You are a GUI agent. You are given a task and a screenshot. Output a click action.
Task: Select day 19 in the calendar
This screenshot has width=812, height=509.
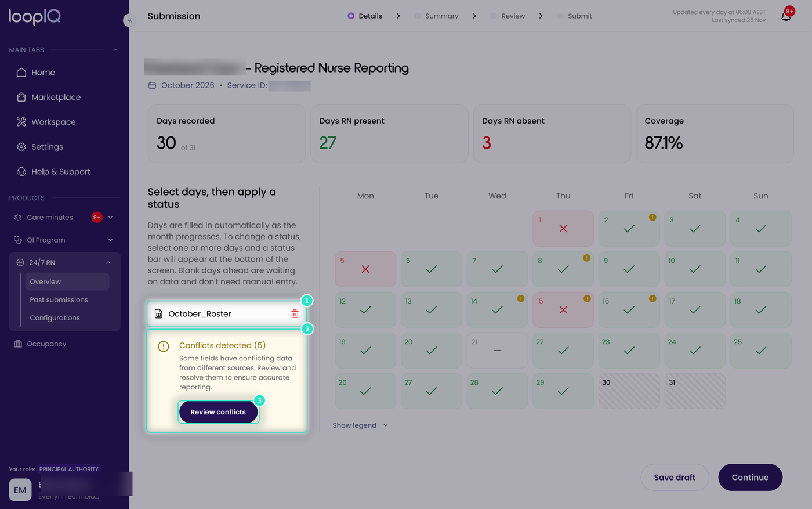click(365, 351)
